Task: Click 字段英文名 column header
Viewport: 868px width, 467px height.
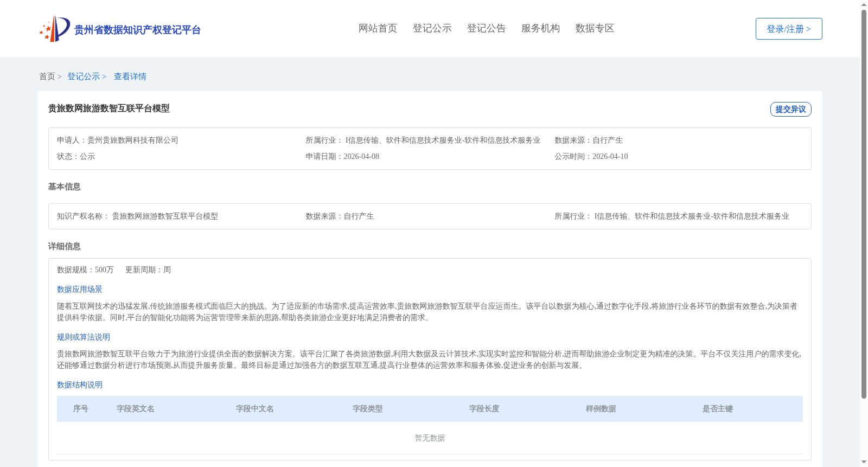Action: [x=136, y=409]
